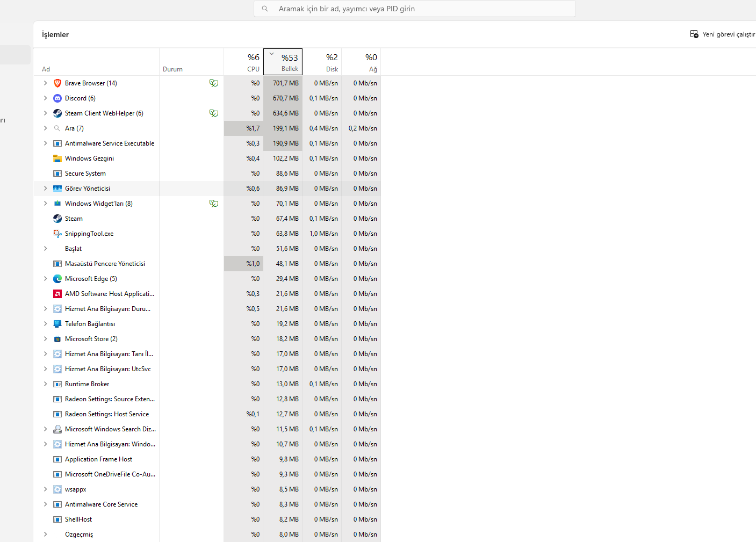The width and height of the screenshot is (756, 542).
Task: Expand the Microsoft Store process group
Action: point(45,339)
